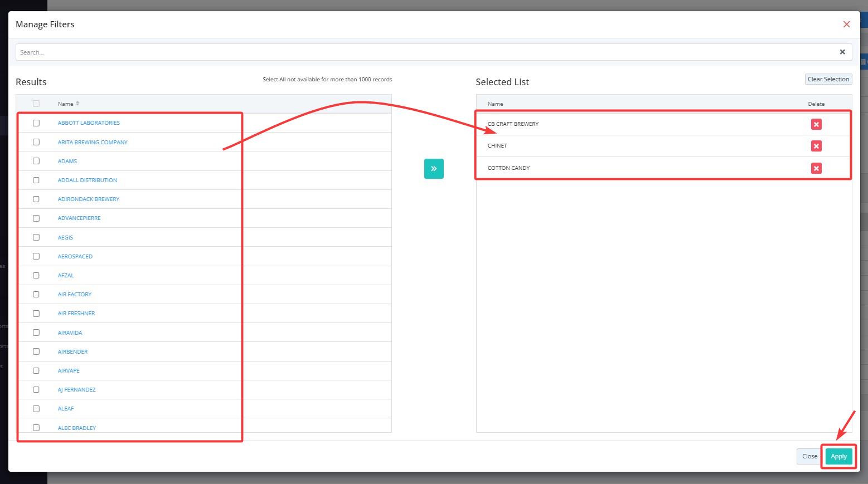Image resolution: width=868 pixels, height=484 pixels.
Task: Click the ADIRONDACK BREWERY link
Action: (89, 199)
